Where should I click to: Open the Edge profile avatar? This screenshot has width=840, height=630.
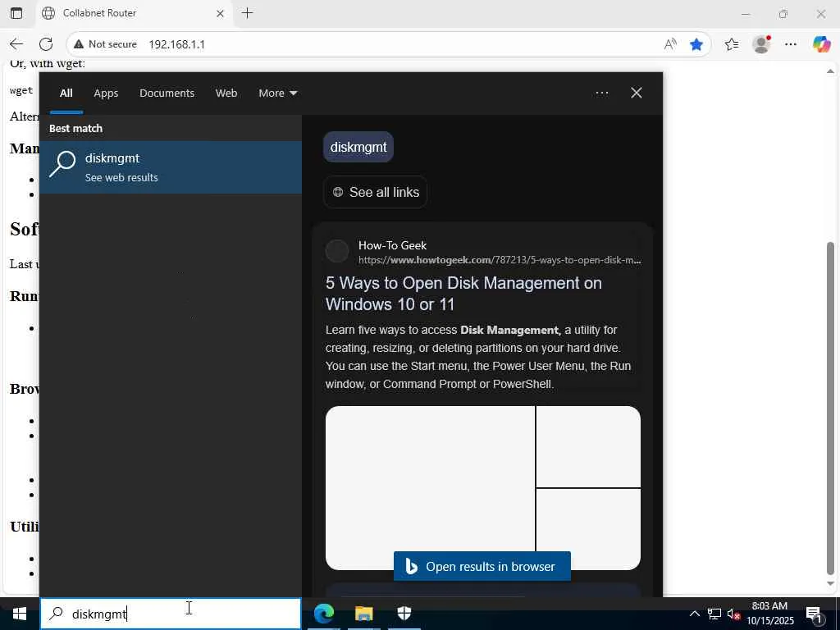click(761, 44)
